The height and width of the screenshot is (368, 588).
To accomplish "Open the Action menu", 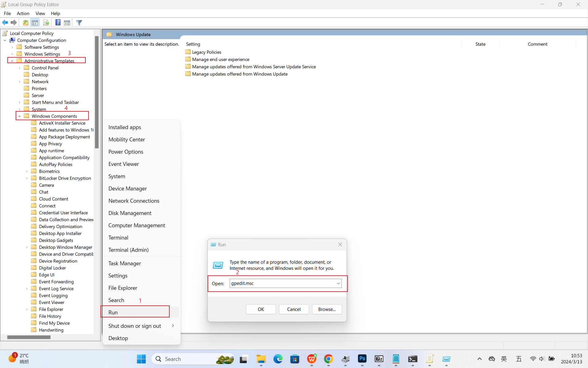I will pyautogui.click(x=23, y=13).
